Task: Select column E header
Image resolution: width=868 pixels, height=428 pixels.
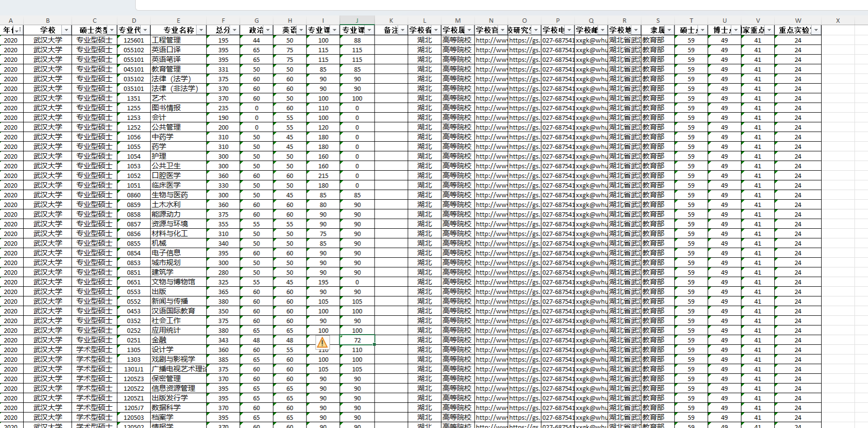Action: [178, 20]
